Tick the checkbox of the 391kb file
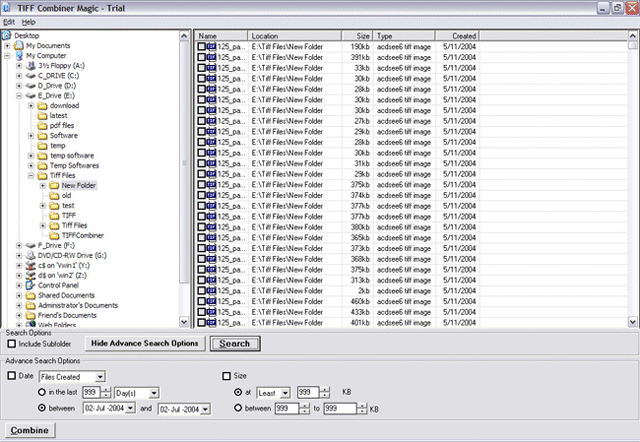The width and height of the screenshot is (640, 442). click(201, 57)
